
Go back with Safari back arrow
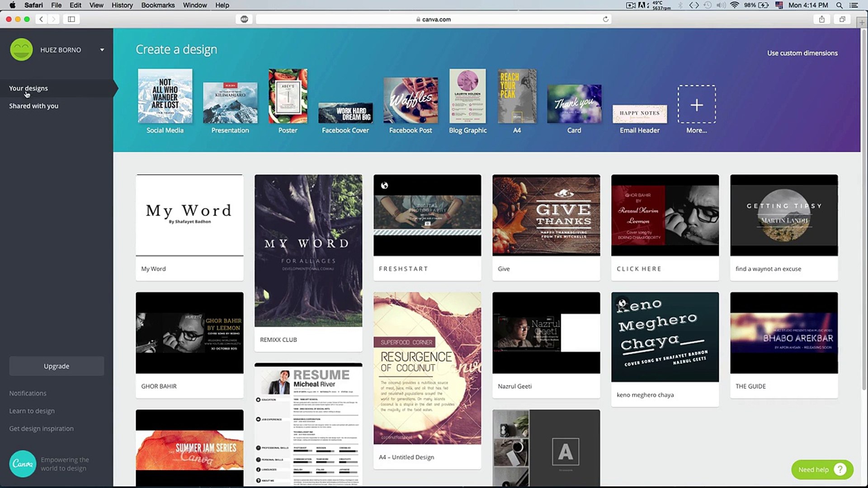41,19
